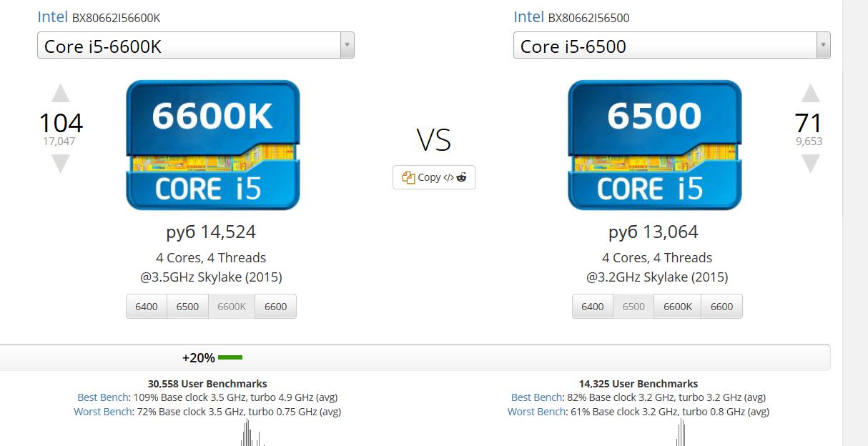
Task: Open Worst Bench link for 6600K
Action: click(x=103, y=412)
